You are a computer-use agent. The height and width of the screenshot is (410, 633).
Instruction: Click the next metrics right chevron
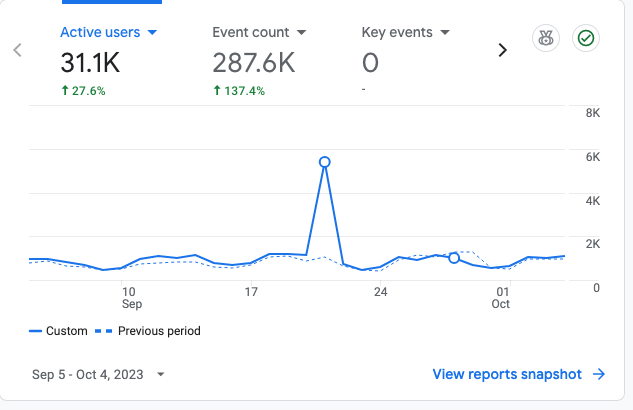[x=502, y=50]
